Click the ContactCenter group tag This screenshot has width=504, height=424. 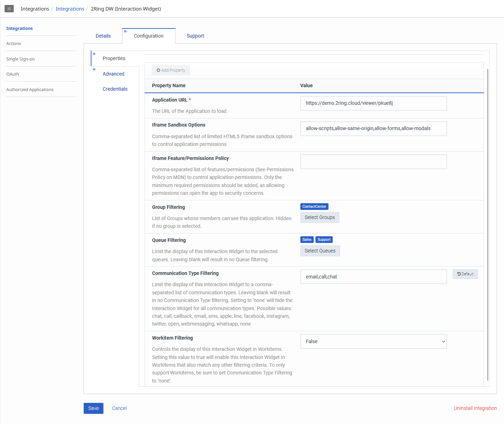(314, 206)
